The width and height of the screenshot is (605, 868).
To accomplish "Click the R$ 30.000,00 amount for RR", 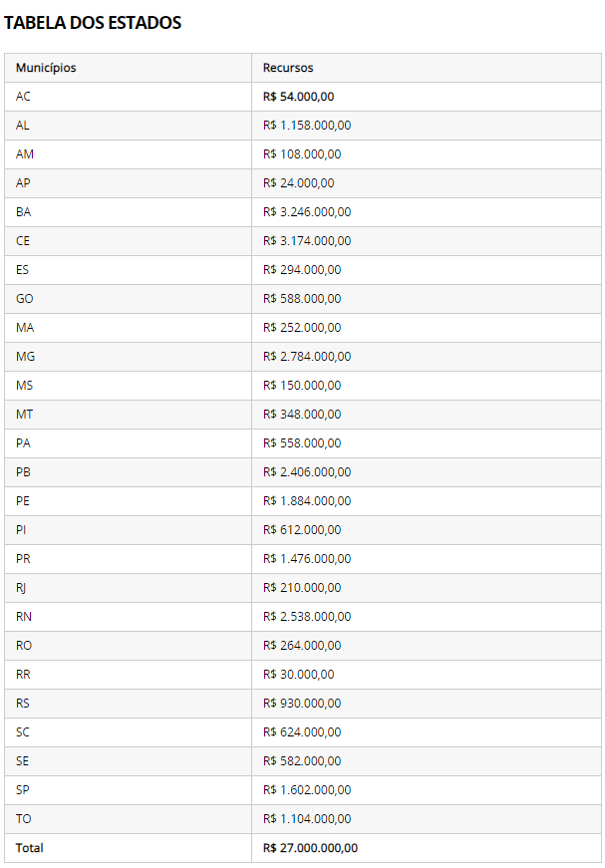I will pyautogui.click(x=298, y=675).
